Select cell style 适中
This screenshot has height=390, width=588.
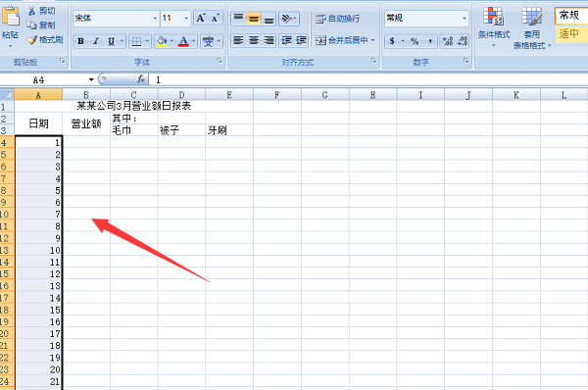[x=571, y=33]
